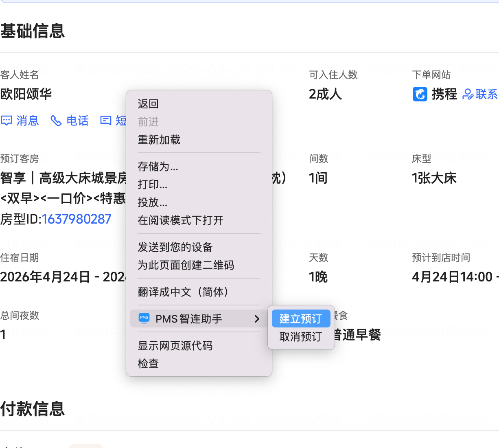Click the SMS message icon beside 电话
This screenshot has width=499, height=448.
106,121
